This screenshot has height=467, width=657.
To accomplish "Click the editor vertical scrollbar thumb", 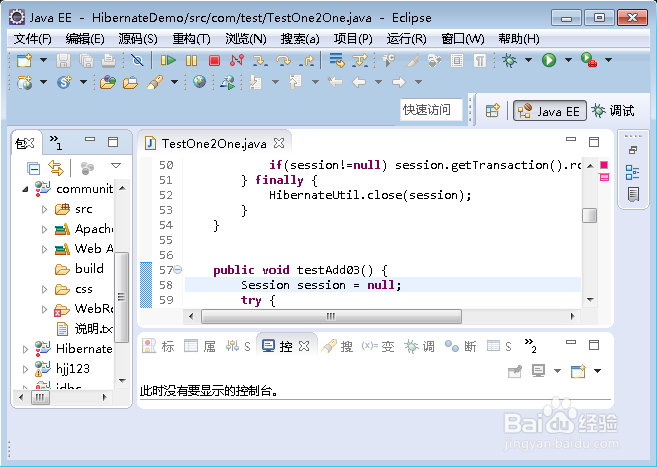I will pyautogui.click(x=590, y=215).
